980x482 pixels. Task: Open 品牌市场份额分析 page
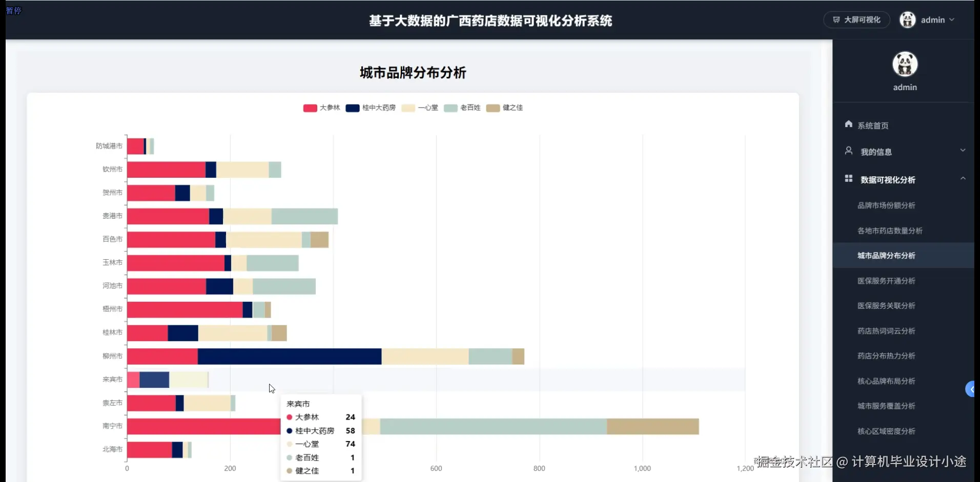click(x=886, y=205)
